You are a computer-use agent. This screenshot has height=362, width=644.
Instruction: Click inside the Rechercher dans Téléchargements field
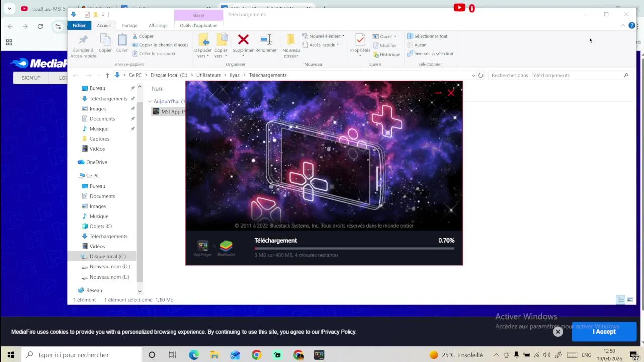click(x=558, y=75)
